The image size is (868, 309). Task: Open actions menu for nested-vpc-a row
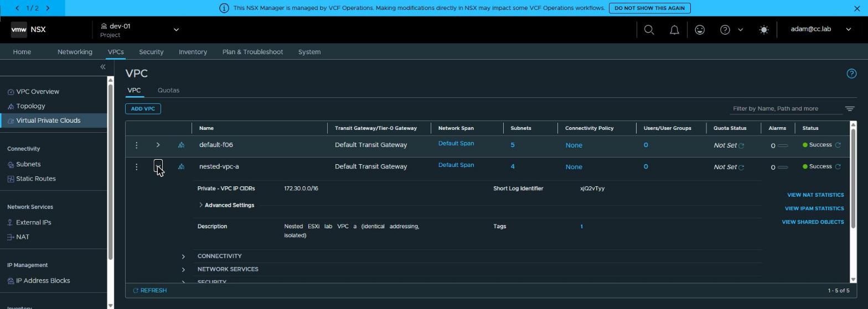click(136, 166)
